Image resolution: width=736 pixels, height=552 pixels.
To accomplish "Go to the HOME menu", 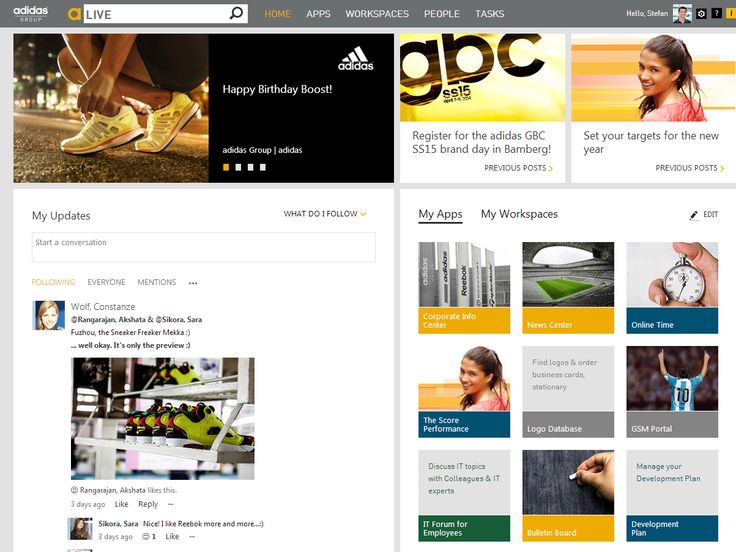I will 277,14.
